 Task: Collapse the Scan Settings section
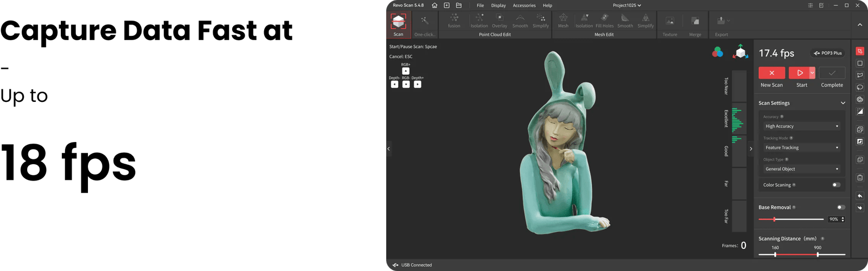843,103
